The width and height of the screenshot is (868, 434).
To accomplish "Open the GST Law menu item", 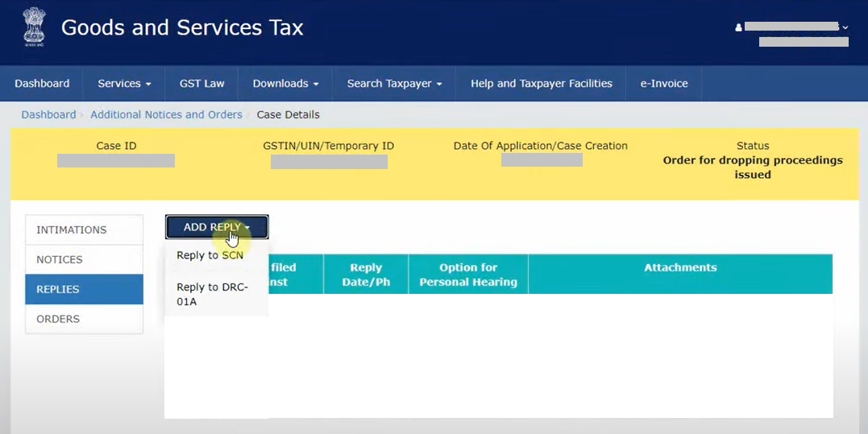I will pos(201,84).
